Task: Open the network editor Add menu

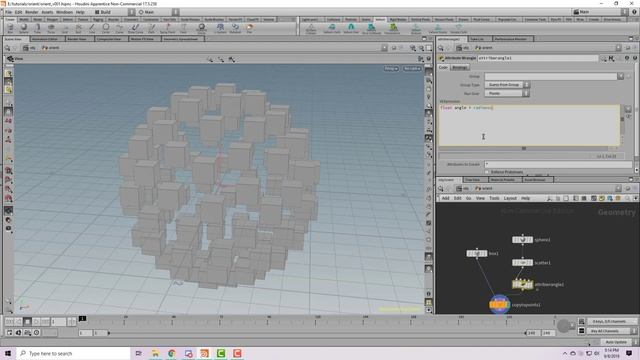Action: (445, 198)
